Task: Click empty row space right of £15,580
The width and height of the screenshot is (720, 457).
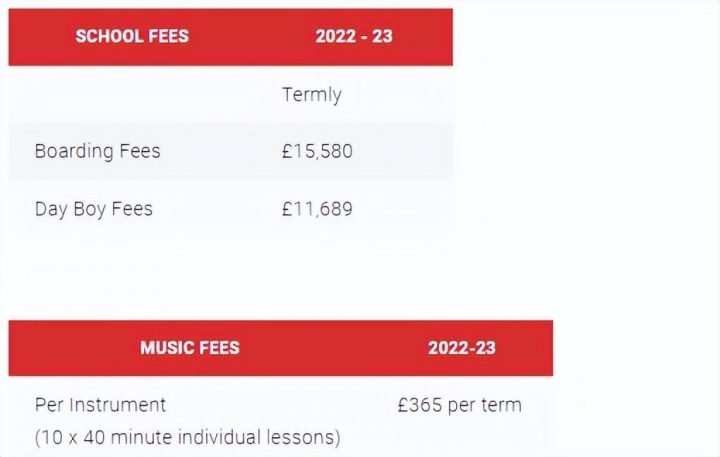Action: coord(410,152)
